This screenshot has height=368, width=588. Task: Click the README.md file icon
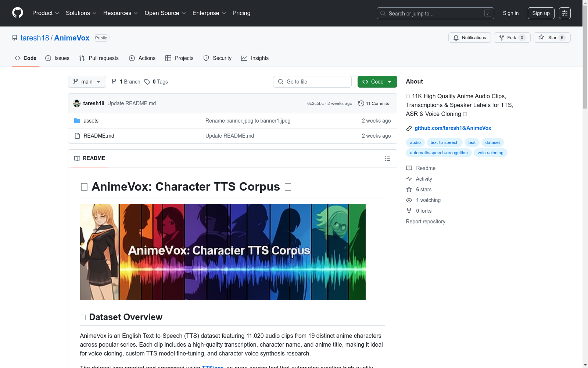pyautogui.click(x=77, y=136)
